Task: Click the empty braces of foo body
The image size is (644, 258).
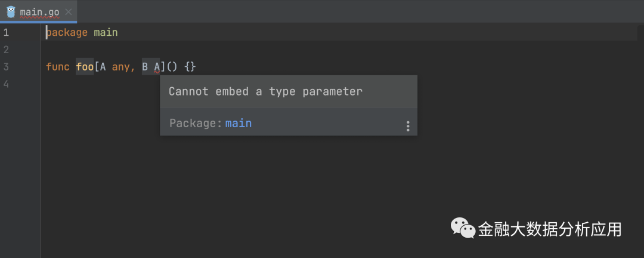Action: 190,67
